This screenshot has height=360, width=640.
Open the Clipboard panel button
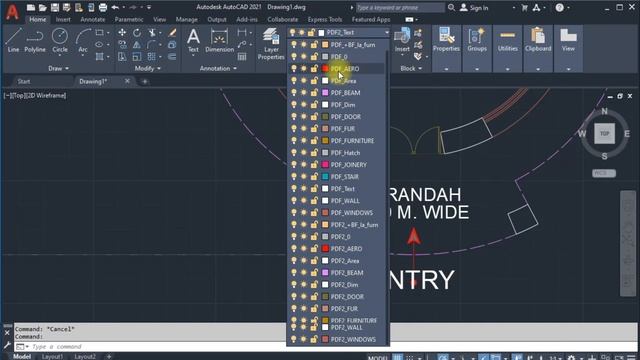pyautogui.click(x=538, y=40)
